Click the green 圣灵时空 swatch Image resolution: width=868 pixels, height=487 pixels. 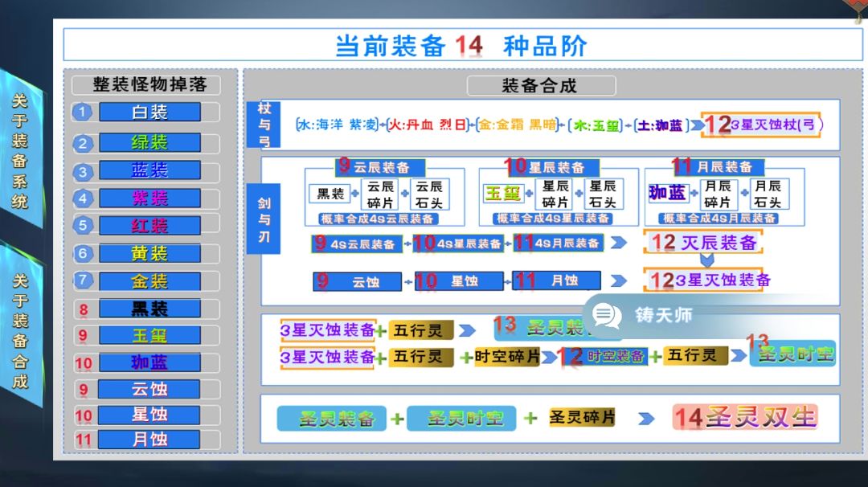pyautogui.click(x=462, y=419)
